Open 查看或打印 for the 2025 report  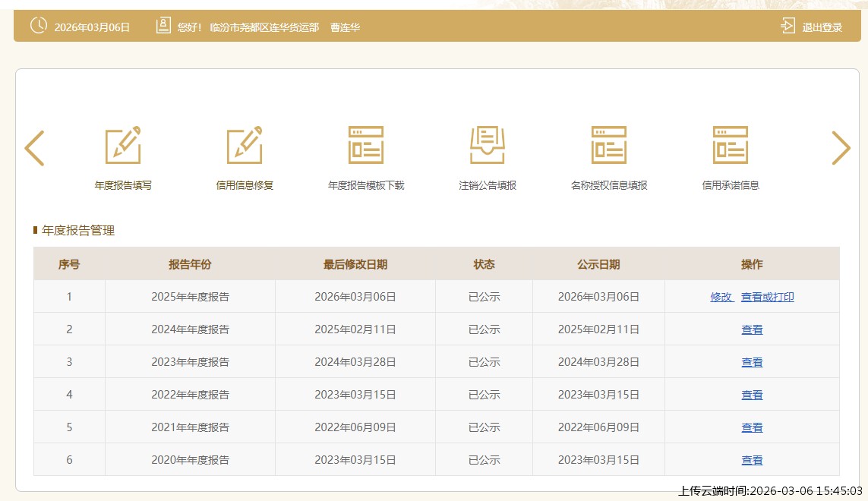tap(767, 297)
